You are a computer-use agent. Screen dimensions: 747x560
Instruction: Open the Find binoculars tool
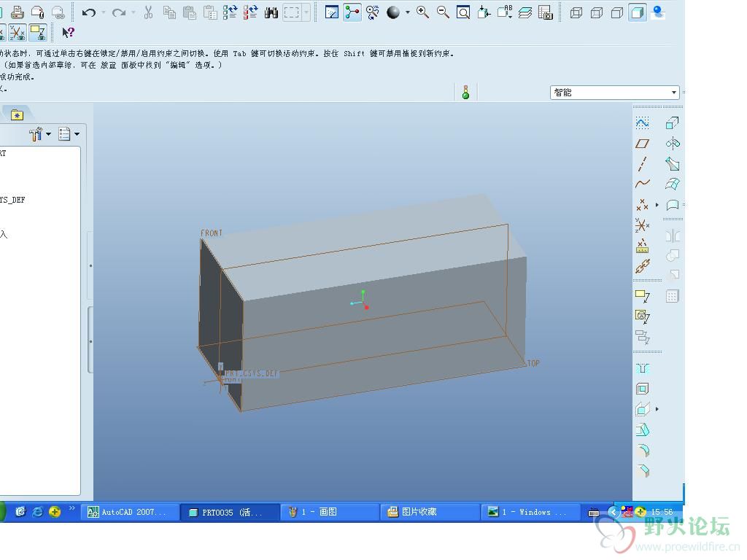(271, 12)
